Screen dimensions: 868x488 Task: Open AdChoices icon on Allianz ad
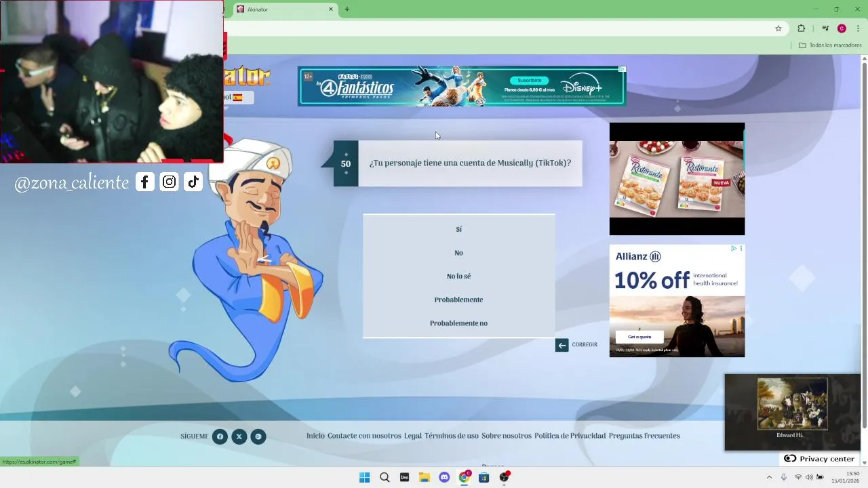[733, 249]
